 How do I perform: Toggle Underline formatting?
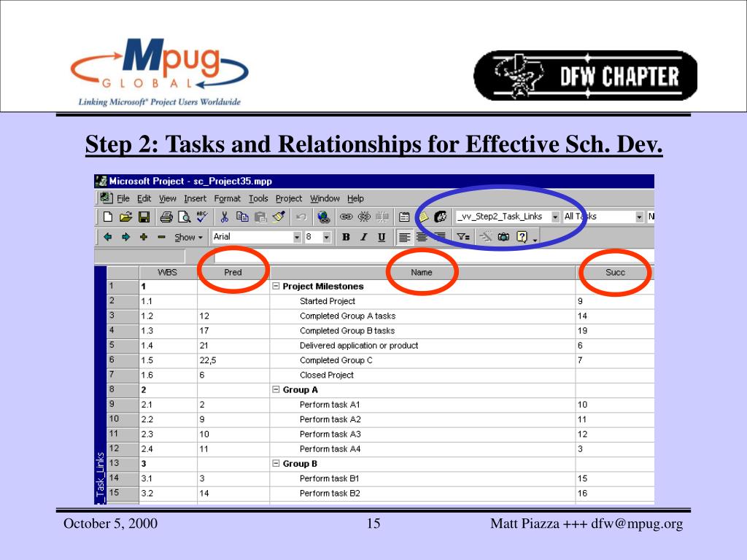(382, 237)
